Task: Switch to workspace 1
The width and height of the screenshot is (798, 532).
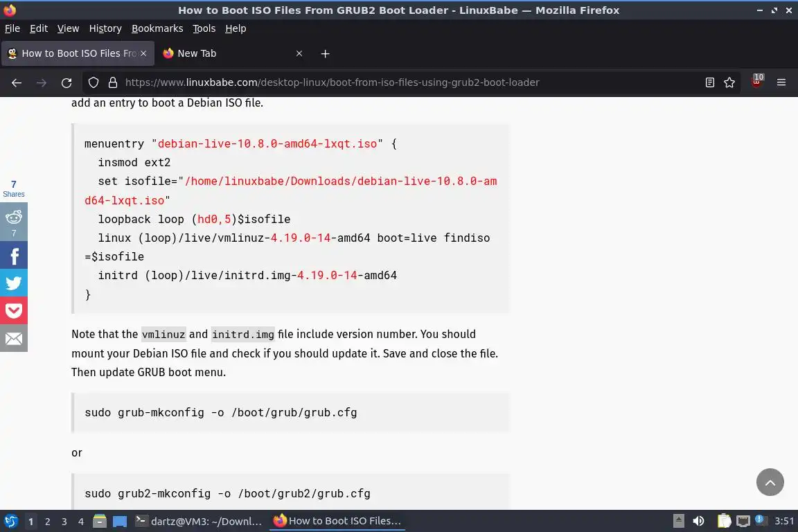Action: 31,522
